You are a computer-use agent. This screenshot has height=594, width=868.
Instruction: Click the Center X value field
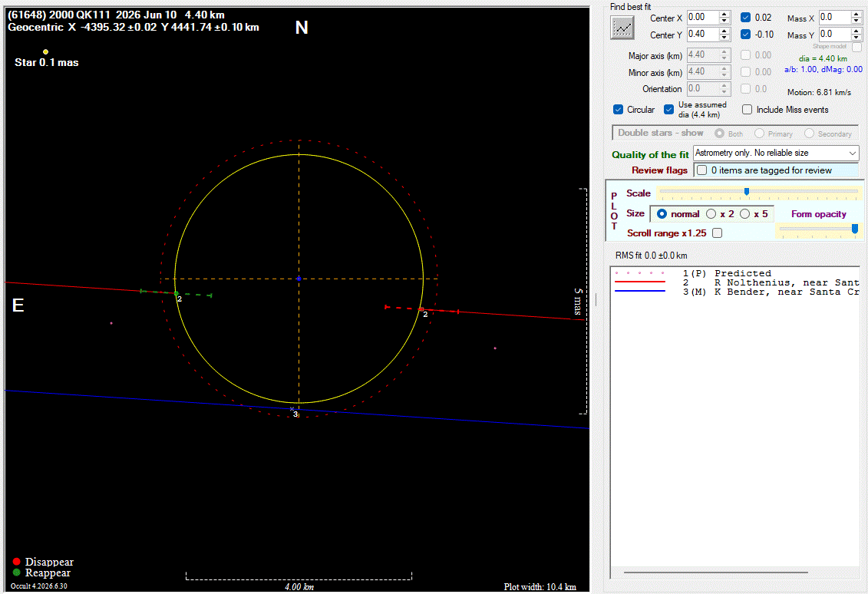coord(703,18)
